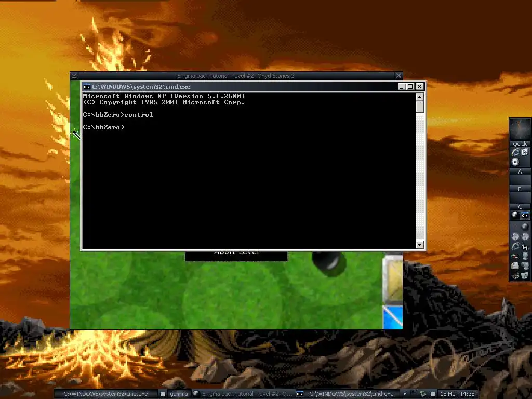532x399 pixels.
Task: Click the date and time 18 Mon 14:35
Action: click(457, 394)
